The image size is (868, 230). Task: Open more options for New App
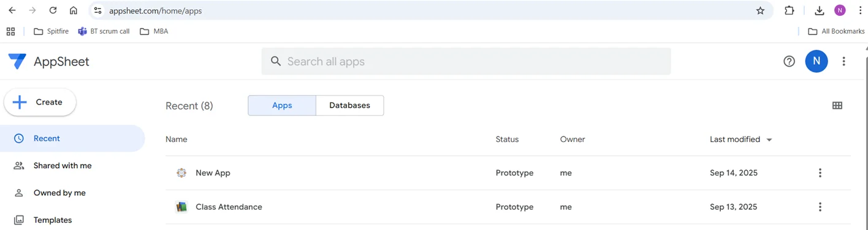820,173
